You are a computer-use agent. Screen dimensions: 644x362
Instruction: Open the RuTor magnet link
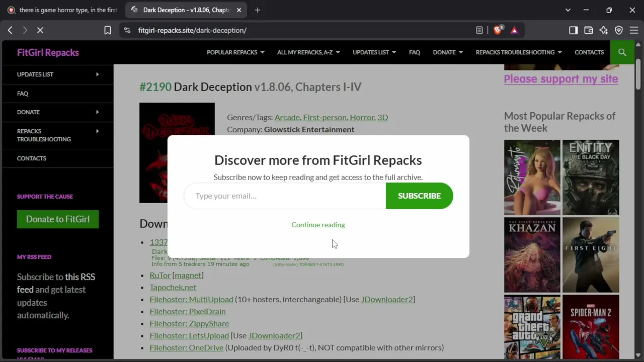point(188,275)
